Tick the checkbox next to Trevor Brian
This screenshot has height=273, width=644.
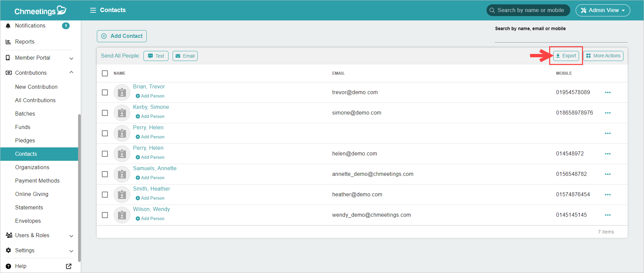[x=105, y=92]
